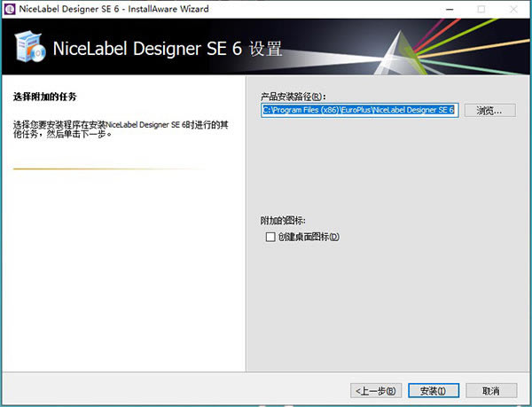Enable the 创建桌面图标 checkbox
Viewport: 532px width, 407px height.
pyautogui.click(x=270, y=237)
